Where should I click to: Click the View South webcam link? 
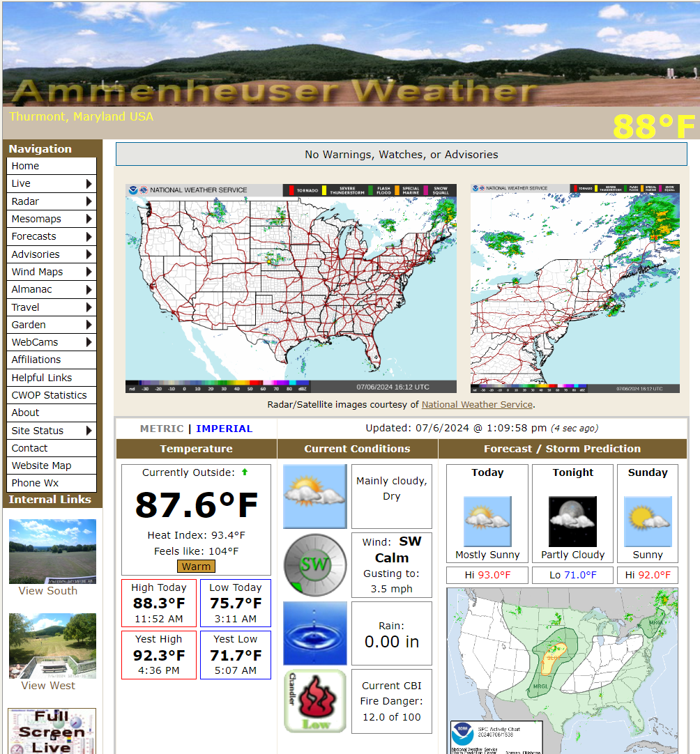(x=48, y=591)
